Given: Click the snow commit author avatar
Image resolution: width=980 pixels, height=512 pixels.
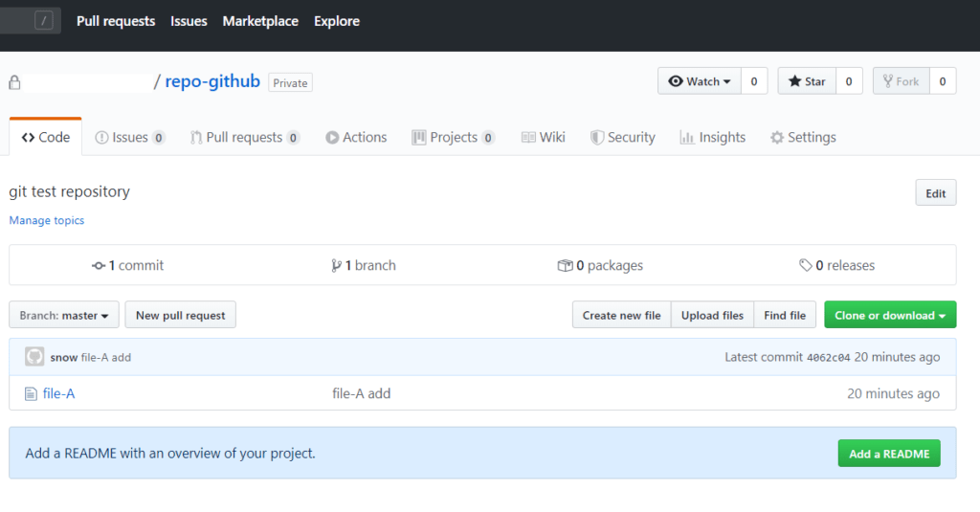Looking at the screenshot, I should click(34, 356).
